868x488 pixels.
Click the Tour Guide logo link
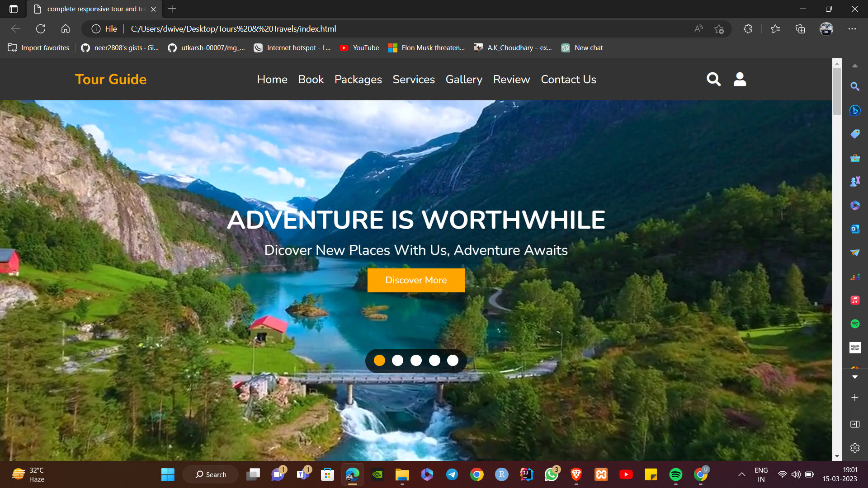(111, 80)
